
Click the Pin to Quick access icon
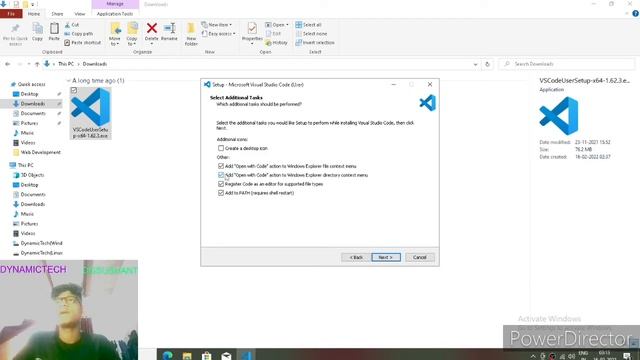[x=15, y=29]
